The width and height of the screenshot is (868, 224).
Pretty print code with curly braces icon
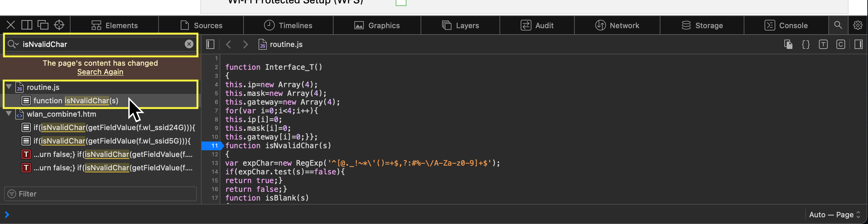pos(806,44)
